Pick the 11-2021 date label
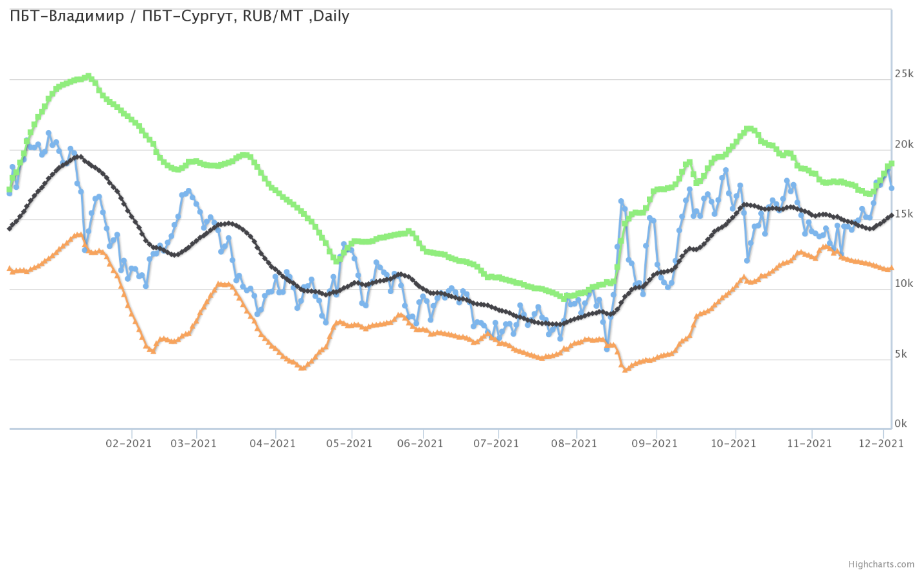This screenshot has height=572, width=924. tap(809, 444)
